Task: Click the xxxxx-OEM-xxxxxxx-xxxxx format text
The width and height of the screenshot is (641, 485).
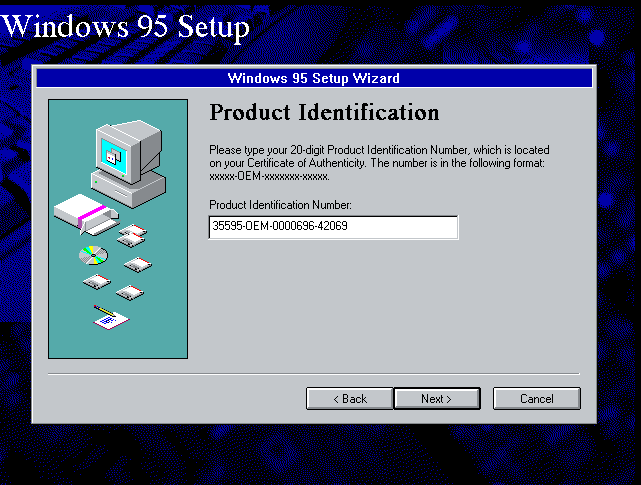Action: pos(269,177)
